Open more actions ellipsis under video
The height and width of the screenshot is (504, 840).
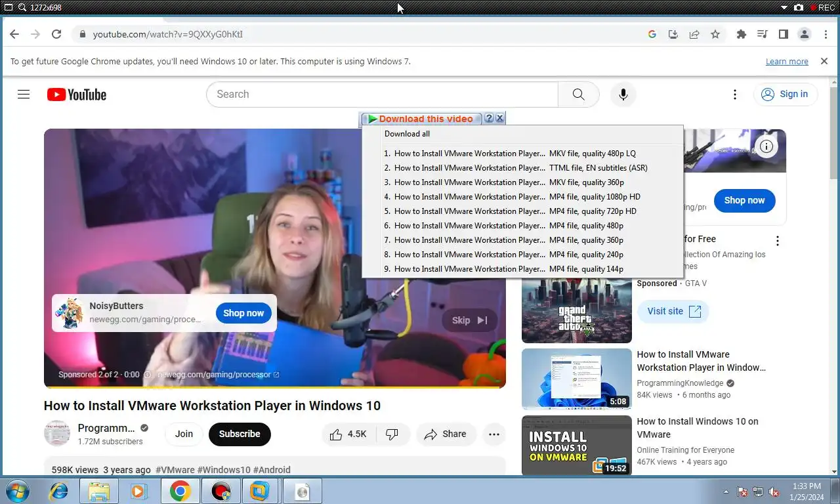494,434
